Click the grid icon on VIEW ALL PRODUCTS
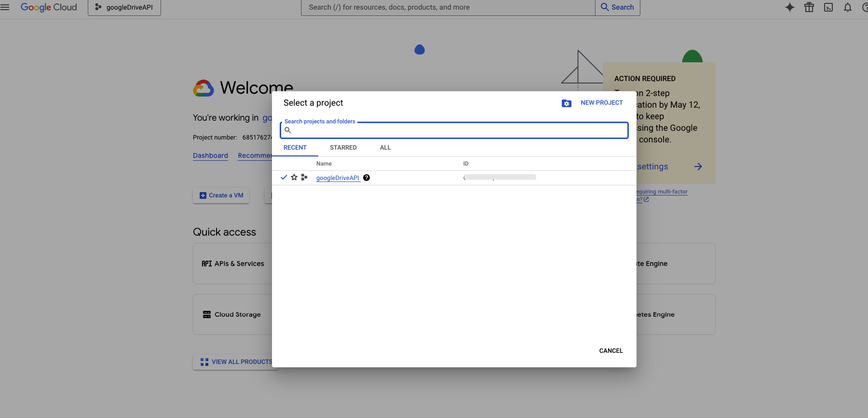Viewport: 868px width, 418px height. coord(204,362)
